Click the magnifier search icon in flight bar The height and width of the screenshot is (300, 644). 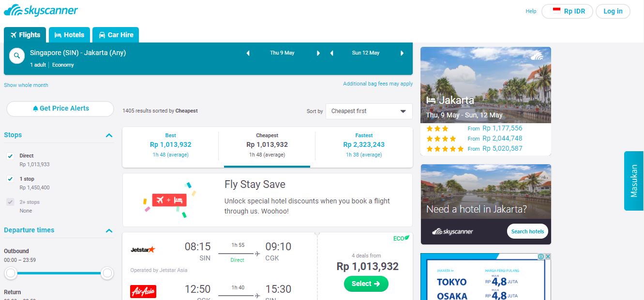17,56
